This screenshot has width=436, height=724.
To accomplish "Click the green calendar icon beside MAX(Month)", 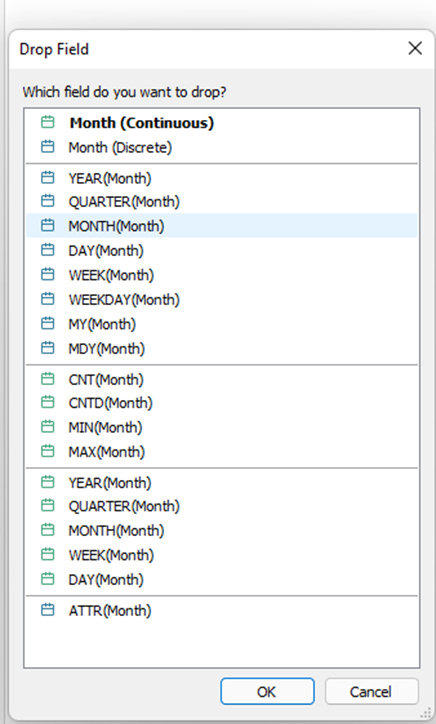I will (48, 451).
